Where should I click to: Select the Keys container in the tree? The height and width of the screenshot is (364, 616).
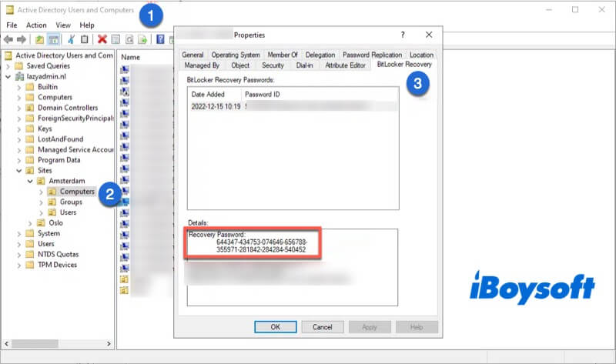click(x=45, y=129)
